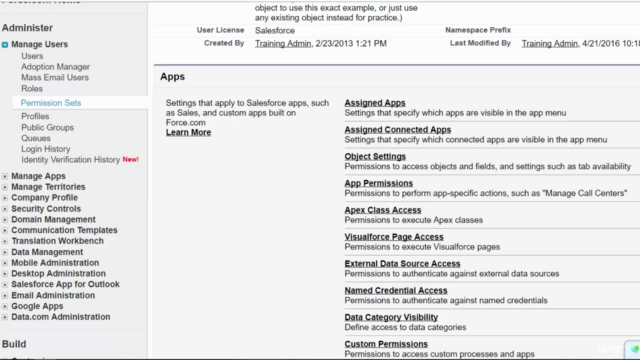Open Public Groups

pyautogui.click(x=47, y=127)
